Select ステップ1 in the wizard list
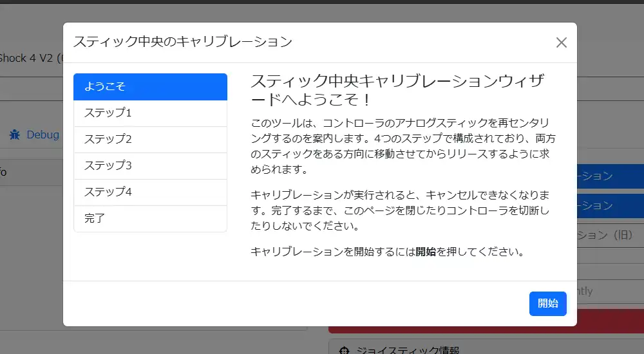This screenshot has width=644, height=354. pyautogui.click(x=150, y=113)
